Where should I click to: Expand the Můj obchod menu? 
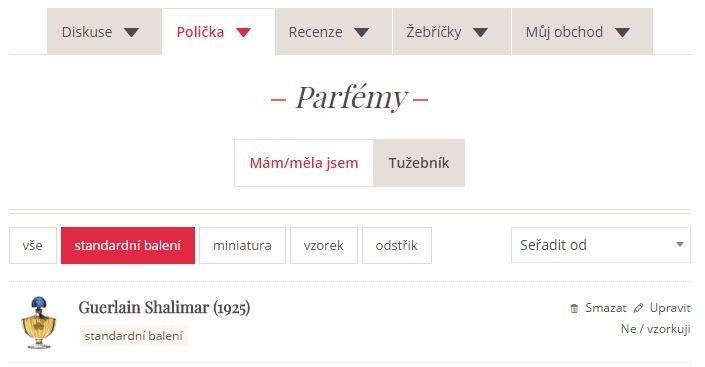click(582, 32)
